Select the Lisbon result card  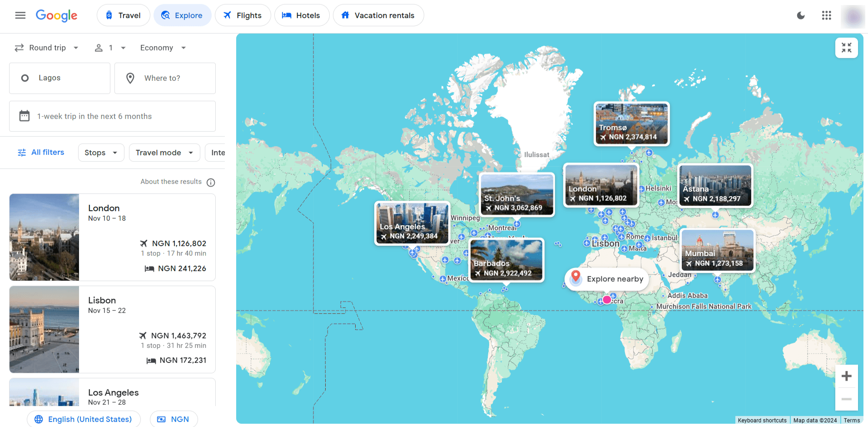coord(112,329)
